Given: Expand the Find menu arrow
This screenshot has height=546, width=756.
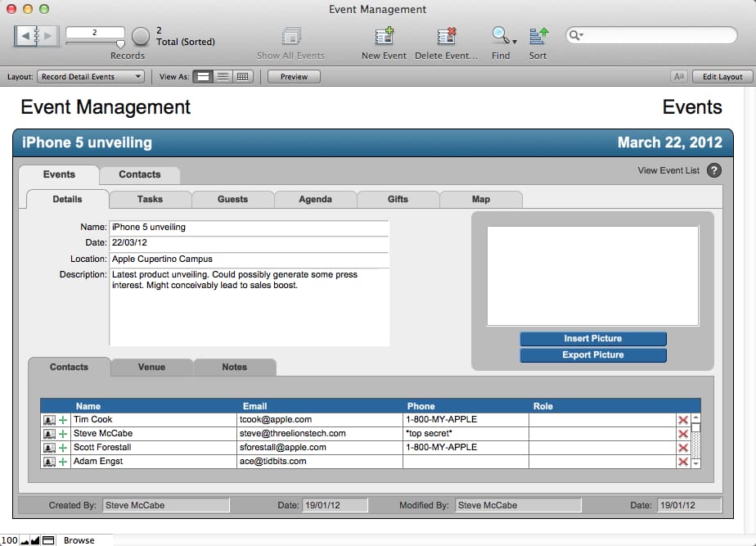Looking at the screenshot, I should (515, 41).
